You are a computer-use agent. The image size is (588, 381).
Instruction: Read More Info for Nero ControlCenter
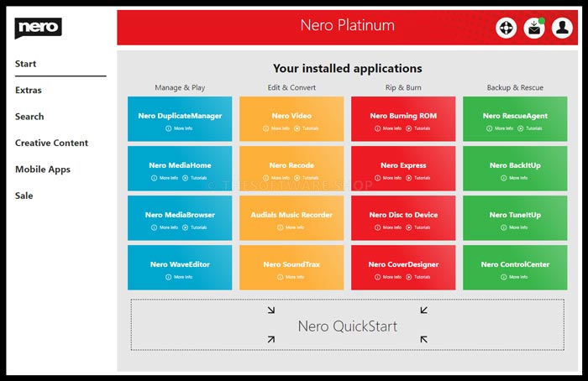(x=514, y=277)
